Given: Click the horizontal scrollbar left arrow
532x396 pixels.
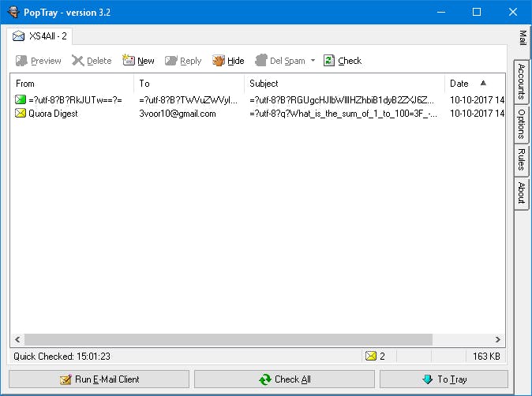Looking at the screenshot, I should pos(17,339).
